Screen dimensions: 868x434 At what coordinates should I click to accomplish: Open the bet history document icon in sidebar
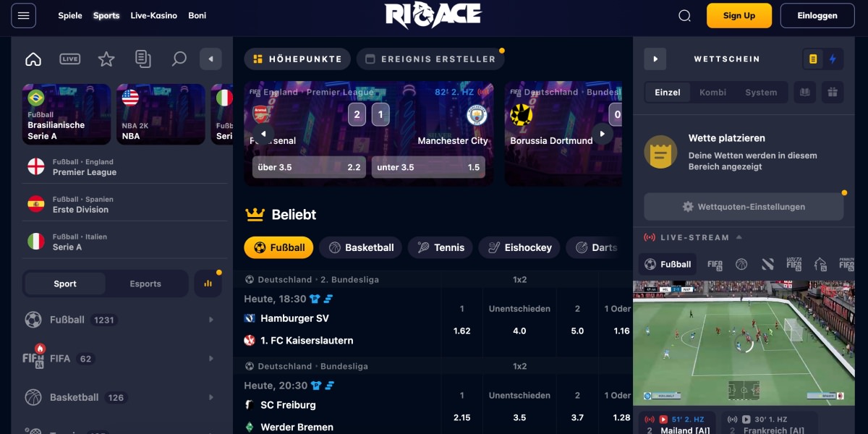click(143, 59)
